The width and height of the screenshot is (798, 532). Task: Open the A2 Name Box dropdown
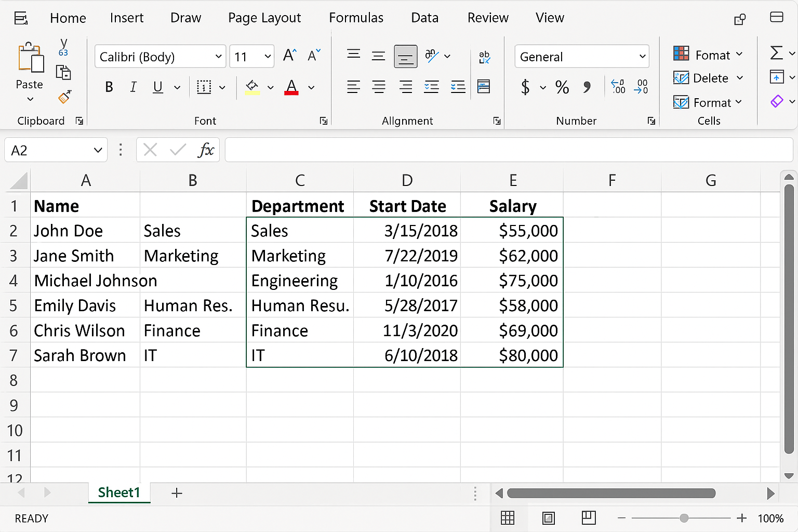(x=98, y=150)
